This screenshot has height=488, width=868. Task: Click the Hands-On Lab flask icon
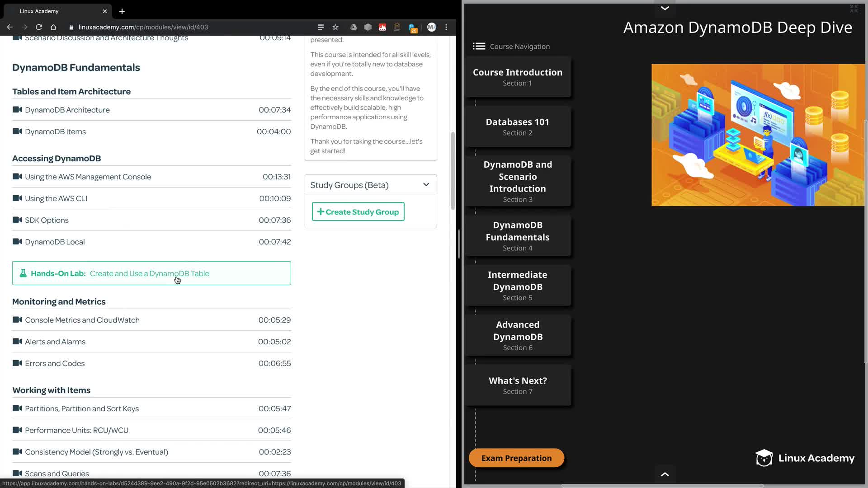pos(23,273)
